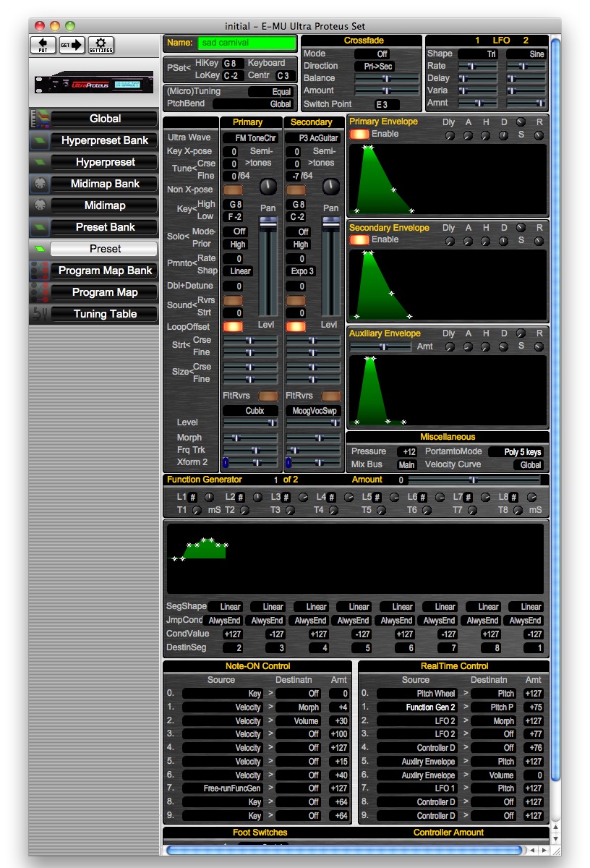
Task: Toggle Secondary Sound Rvrs switch
Action: pos(296,299)
